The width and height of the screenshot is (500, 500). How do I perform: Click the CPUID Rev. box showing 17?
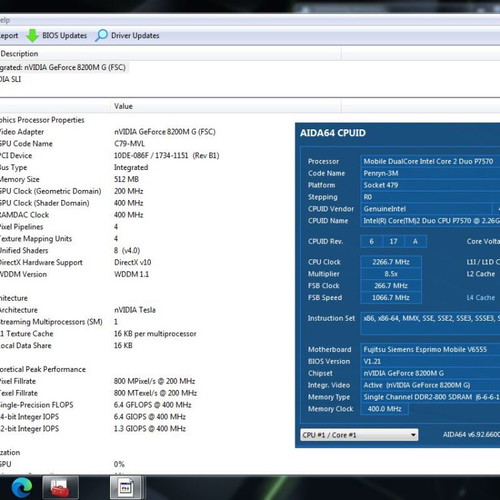point(393,241)
